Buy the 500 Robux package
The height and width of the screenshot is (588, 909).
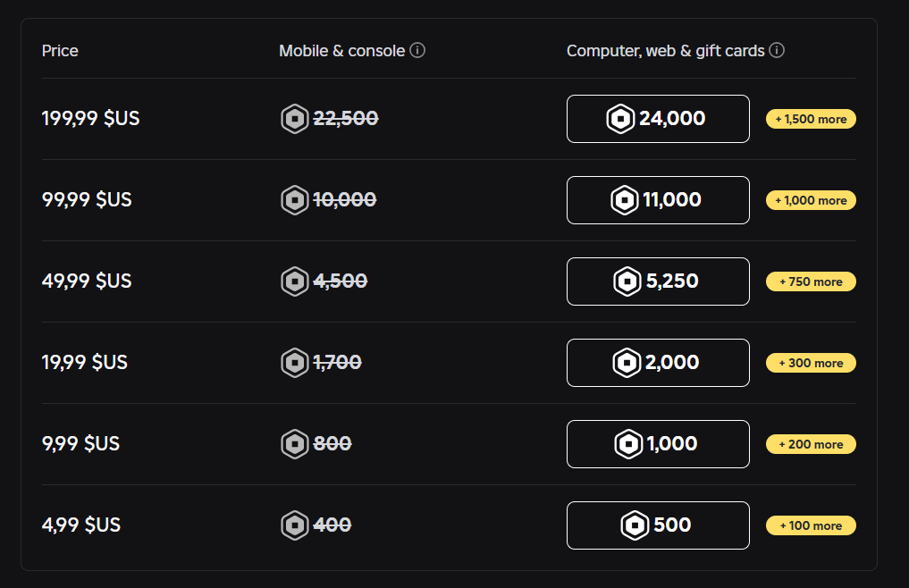click(658, 525)
